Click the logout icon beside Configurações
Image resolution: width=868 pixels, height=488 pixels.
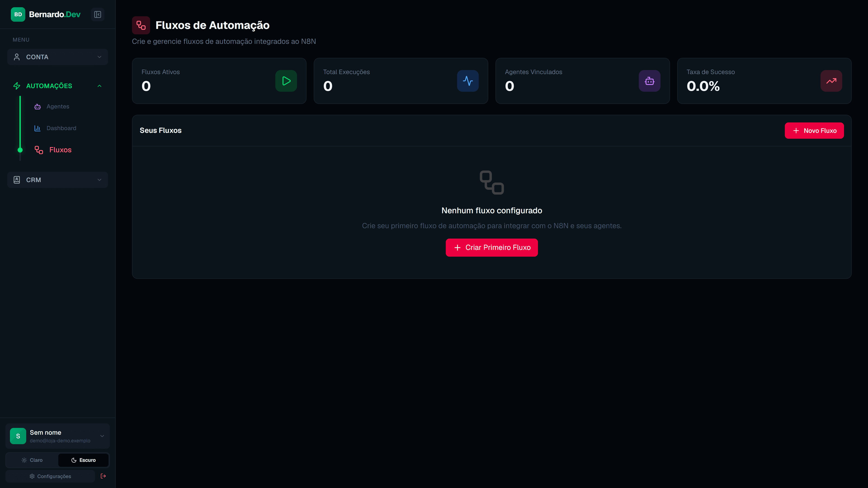point(104,476)
